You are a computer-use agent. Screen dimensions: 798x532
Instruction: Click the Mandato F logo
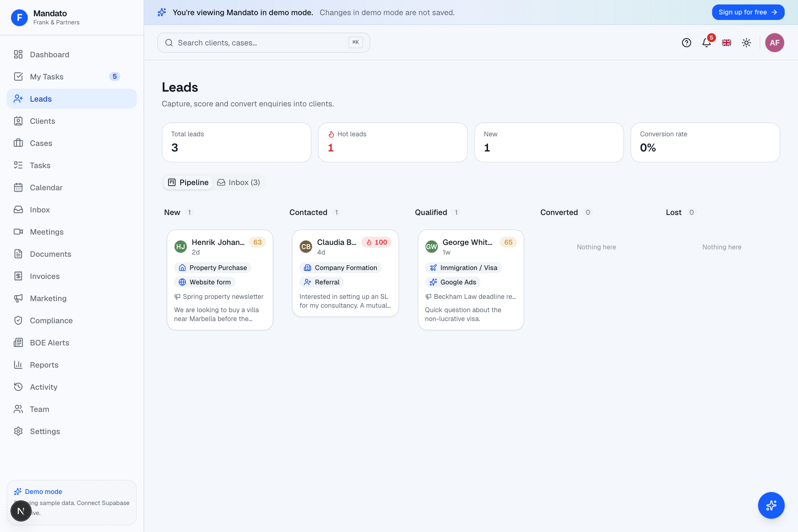tap(19, 17)
